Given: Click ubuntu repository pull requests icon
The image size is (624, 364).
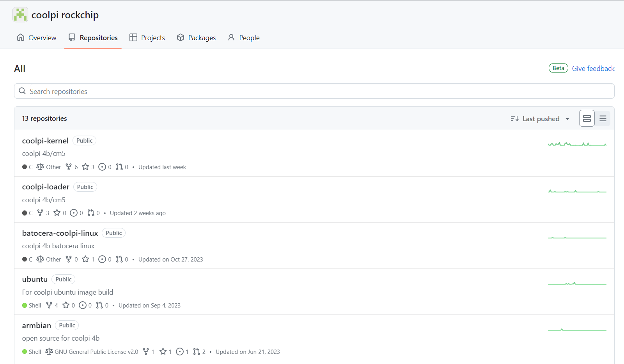Looking at the screenshot, I should pyautogui.click(x=99, y=305).
